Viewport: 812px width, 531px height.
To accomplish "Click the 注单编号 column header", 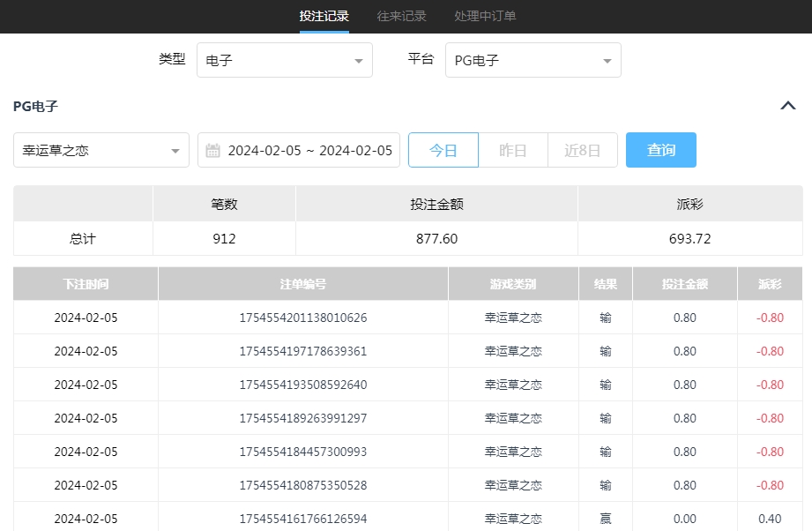I will click(x=303, y=284).
